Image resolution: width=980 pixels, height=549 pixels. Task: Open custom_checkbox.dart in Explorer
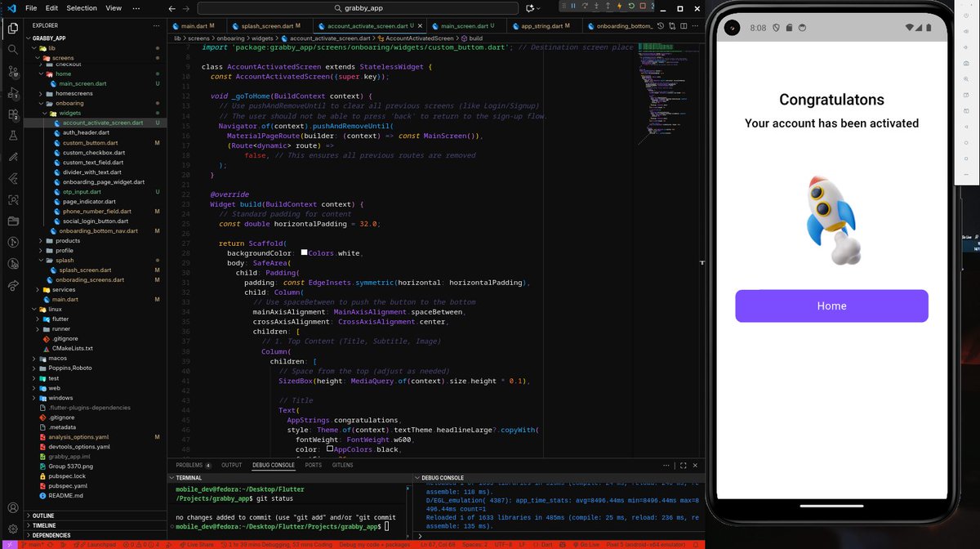[x=92, y=153]
